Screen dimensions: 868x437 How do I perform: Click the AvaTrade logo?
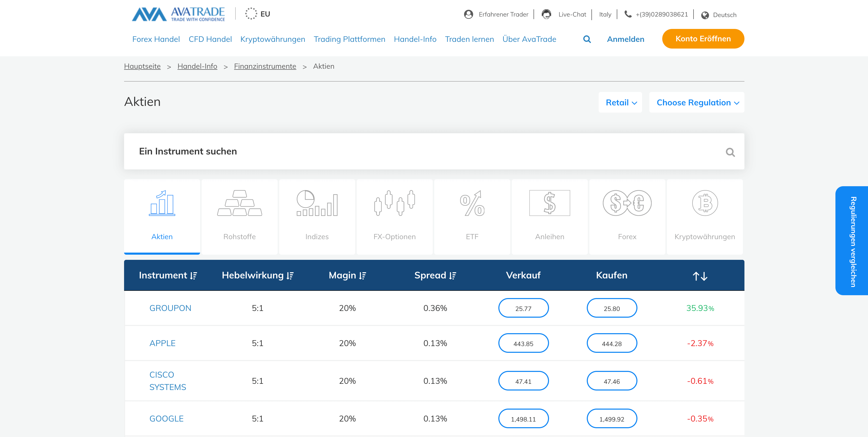click(x=178, y=14)
